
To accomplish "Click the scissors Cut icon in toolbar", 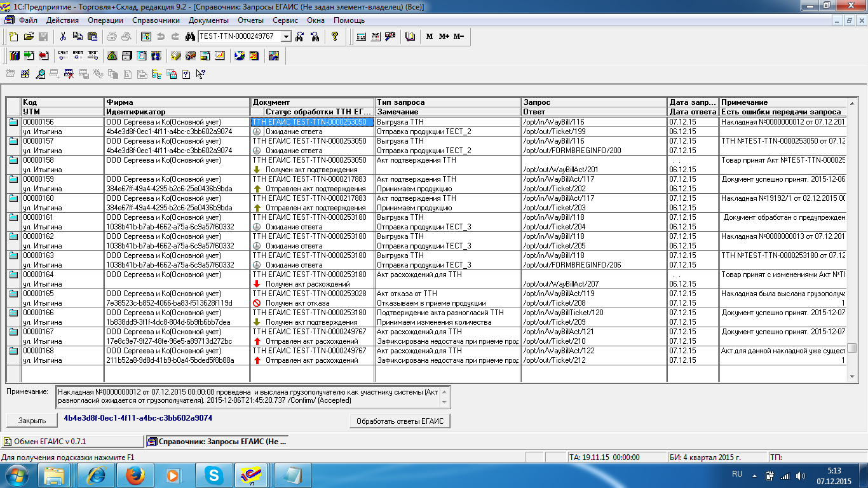I will (64, 37).
